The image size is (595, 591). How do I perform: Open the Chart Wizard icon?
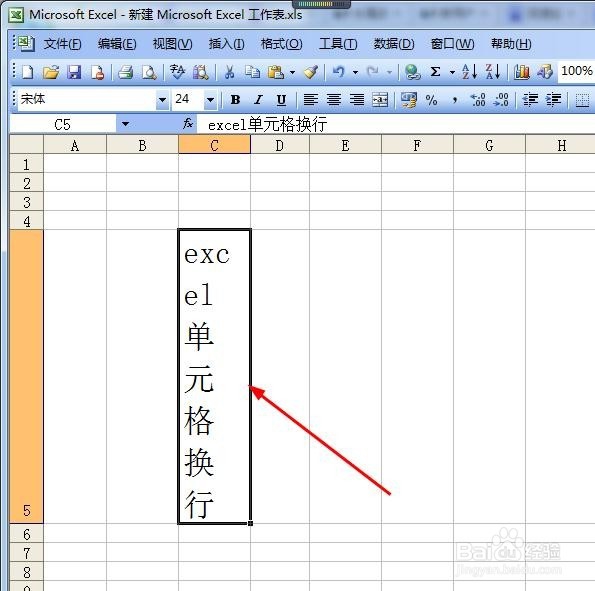pyautogui.click(x=522, y=72)
